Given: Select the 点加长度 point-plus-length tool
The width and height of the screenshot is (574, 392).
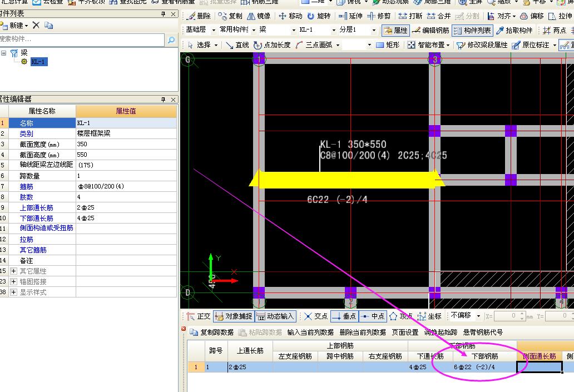Looking at the screenshot, I should 272,45.
